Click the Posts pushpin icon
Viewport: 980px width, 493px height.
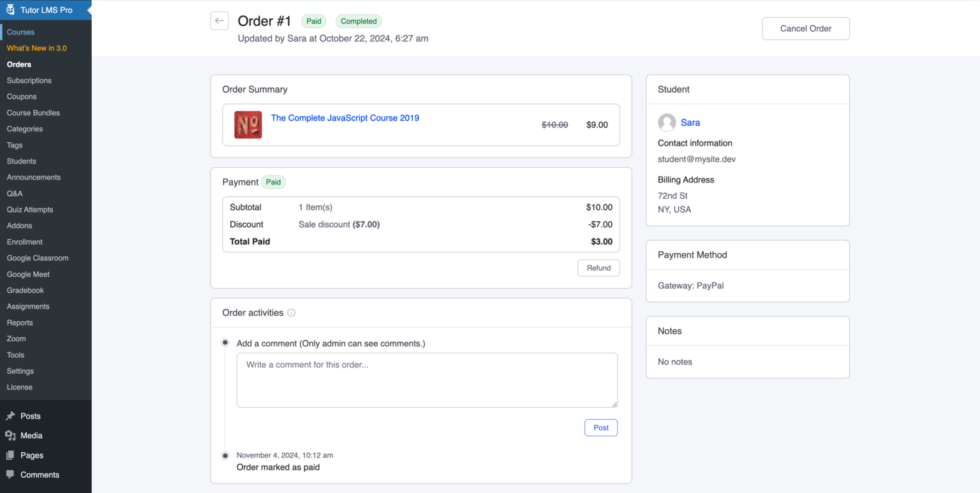(10, 416)
